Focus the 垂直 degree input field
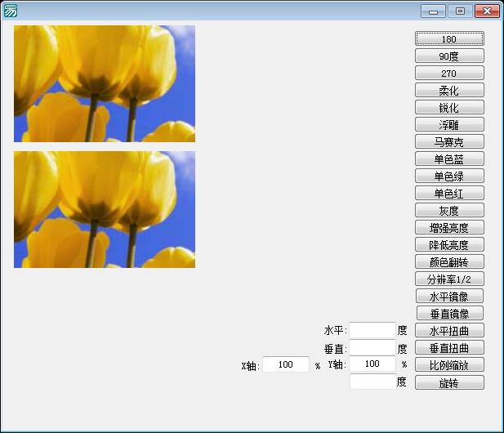The height and width of the screenshot is (433, 504). 372,347
